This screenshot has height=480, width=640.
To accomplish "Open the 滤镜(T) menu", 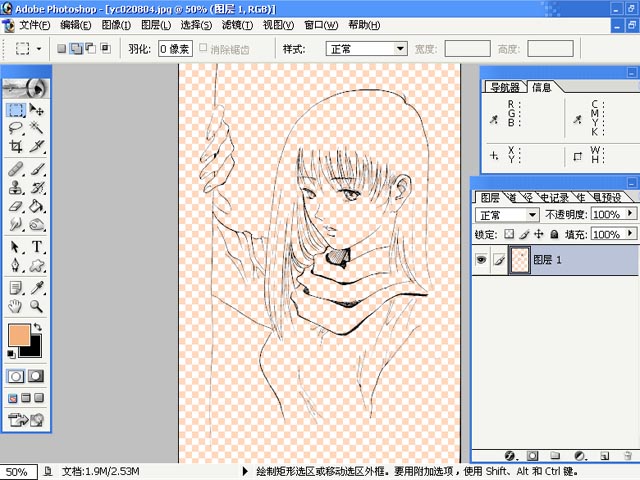I will point(237,25).
